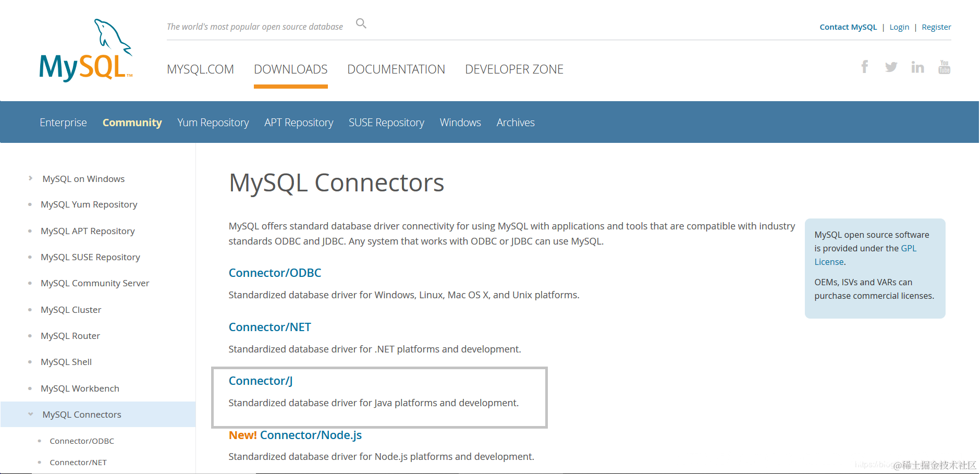Open the MySQL Facebook page icon

click(x=864, y=67)
